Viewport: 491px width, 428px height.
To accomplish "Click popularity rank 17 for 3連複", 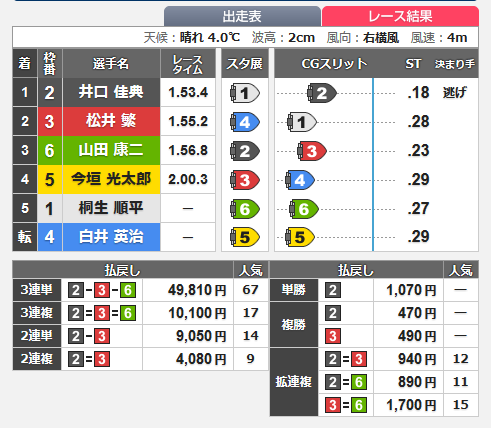I will [x=251, y=313].
